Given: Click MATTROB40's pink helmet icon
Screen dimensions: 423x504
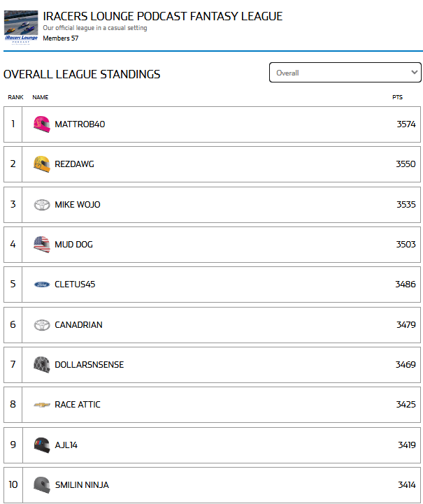Looking at the screenshot, I should coord(42,124).
